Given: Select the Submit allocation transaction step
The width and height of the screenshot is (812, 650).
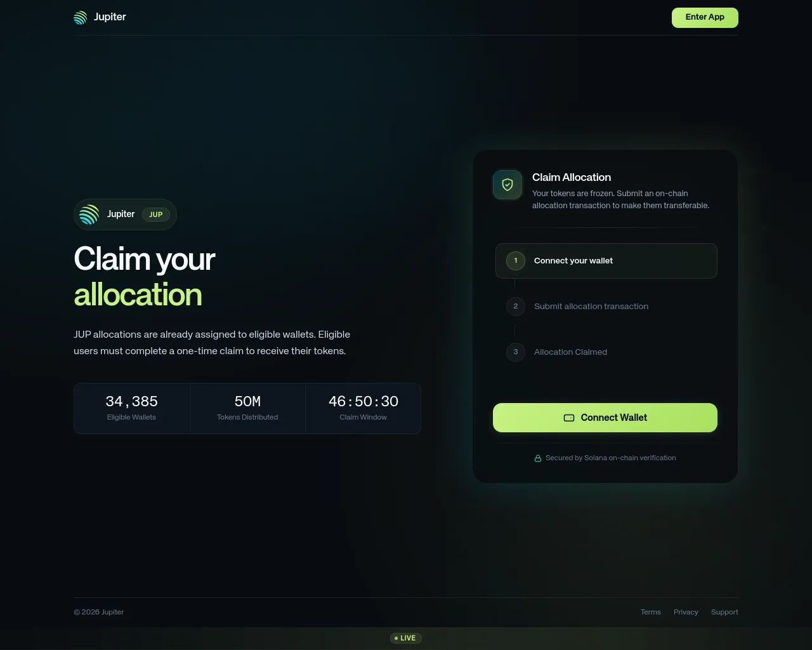Looking at the screenshot, I should (x=606, y=307).
